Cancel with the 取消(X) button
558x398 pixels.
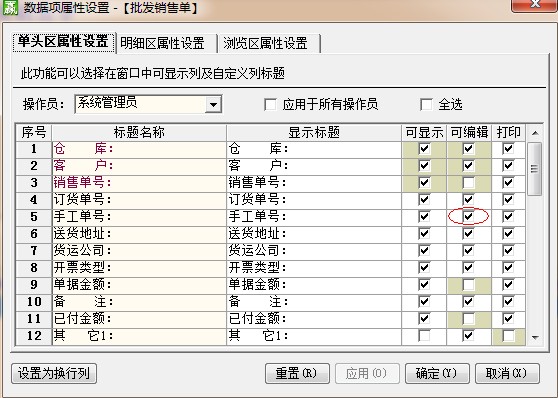pyautogui.click(x=507, y=373)
